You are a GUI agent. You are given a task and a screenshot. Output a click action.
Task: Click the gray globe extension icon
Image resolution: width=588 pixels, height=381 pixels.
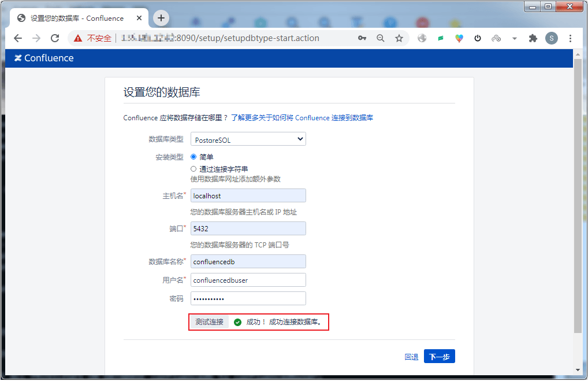[422, 38]
